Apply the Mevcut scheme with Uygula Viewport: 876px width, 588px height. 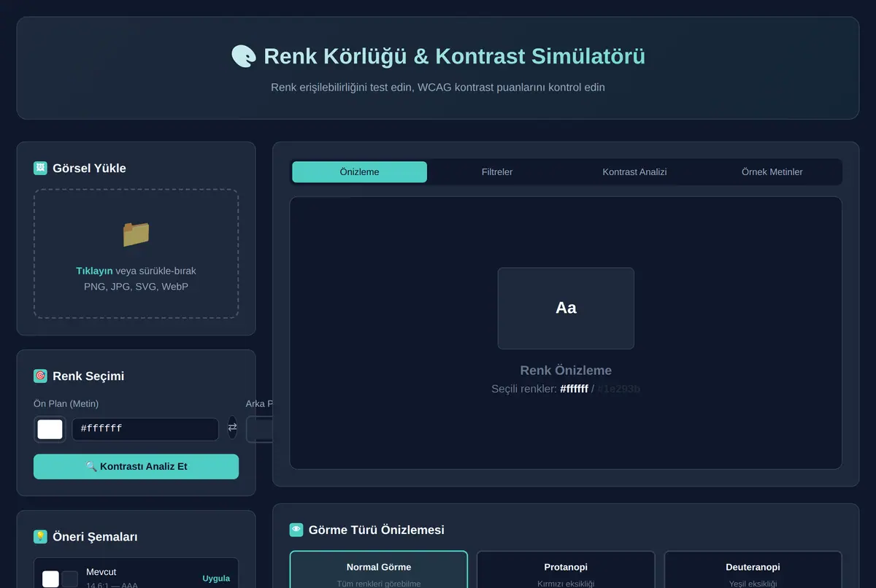[x=216, y=579]
